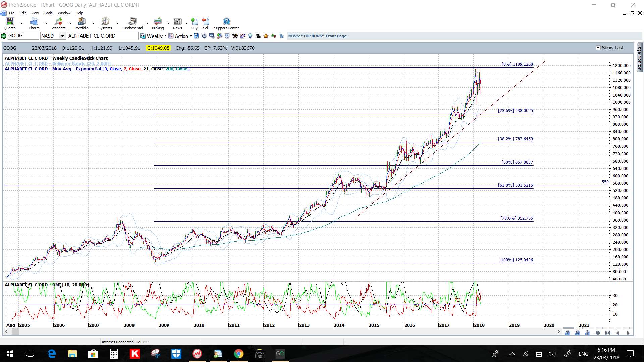Click the ALPHABET CL C ORD name field

(x=103, y=36)
